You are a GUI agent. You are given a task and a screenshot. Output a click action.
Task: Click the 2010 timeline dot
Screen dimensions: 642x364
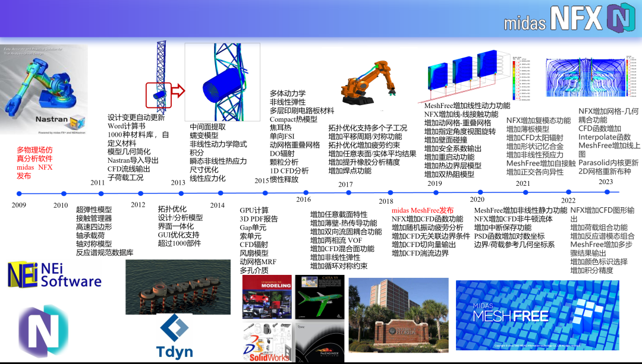[x=64, y=194]
